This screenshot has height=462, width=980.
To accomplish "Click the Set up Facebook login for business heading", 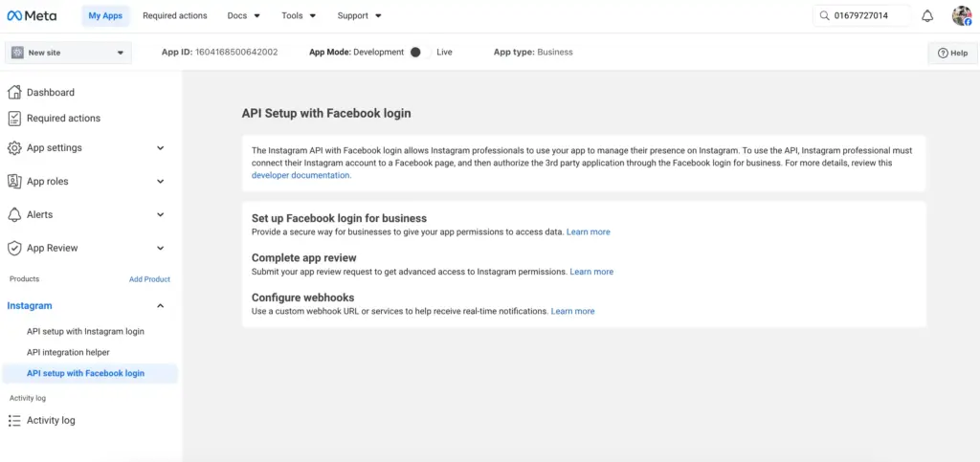I will [340, 218].
